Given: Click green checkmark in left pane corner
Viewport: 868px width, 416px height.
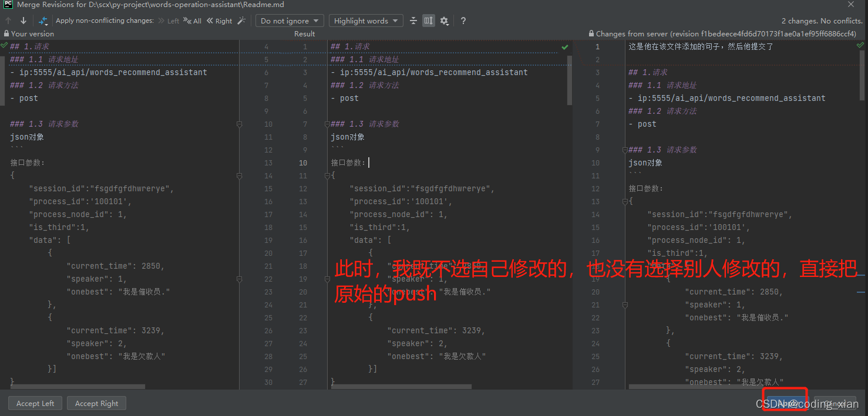Looking at the screenshot, I should 4,45.
